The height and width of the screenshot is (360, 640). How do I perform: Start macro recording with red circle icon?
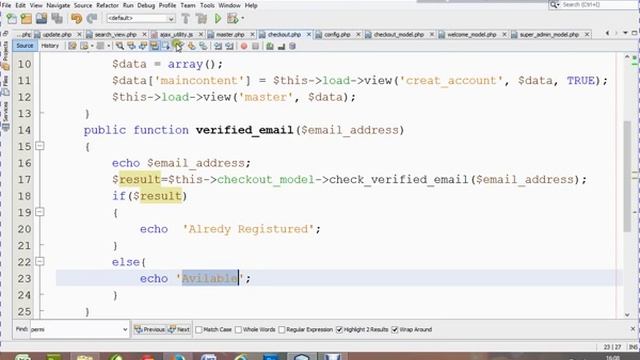pos(244,46)
